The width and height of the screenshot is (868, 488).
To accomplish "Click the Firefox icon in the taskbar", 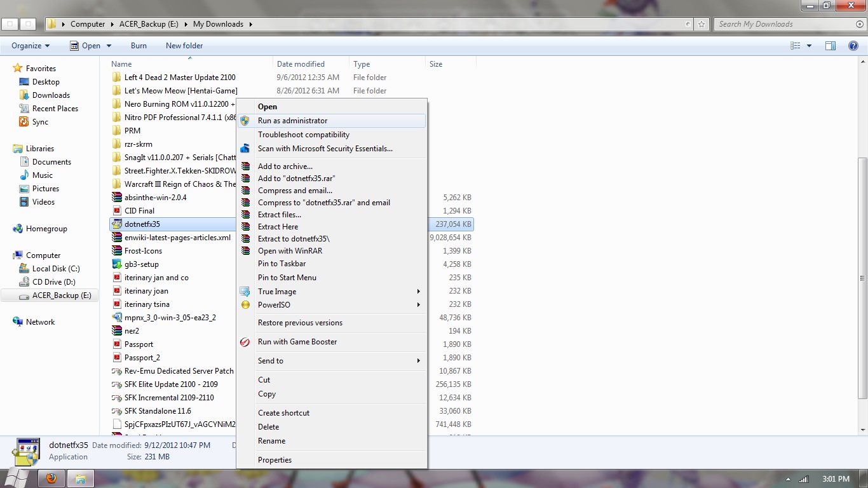I will coord(51,478).
